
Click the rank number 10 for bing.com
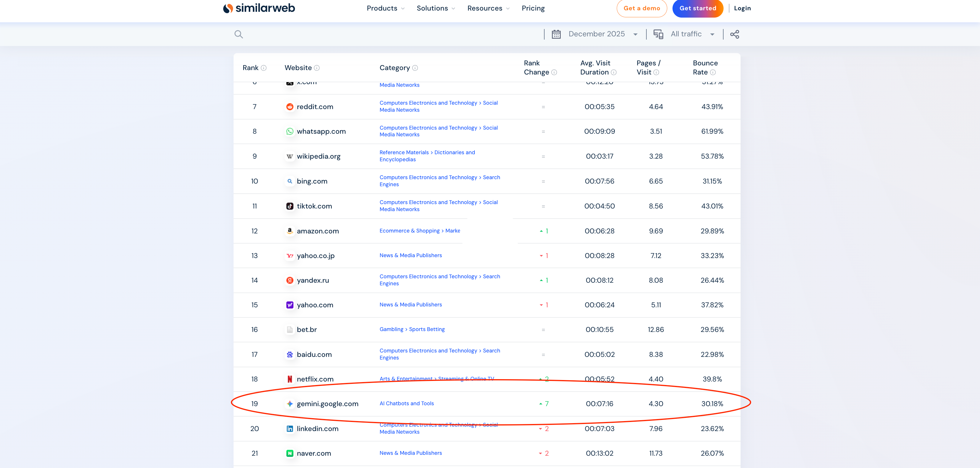click(x=254, y=181)
